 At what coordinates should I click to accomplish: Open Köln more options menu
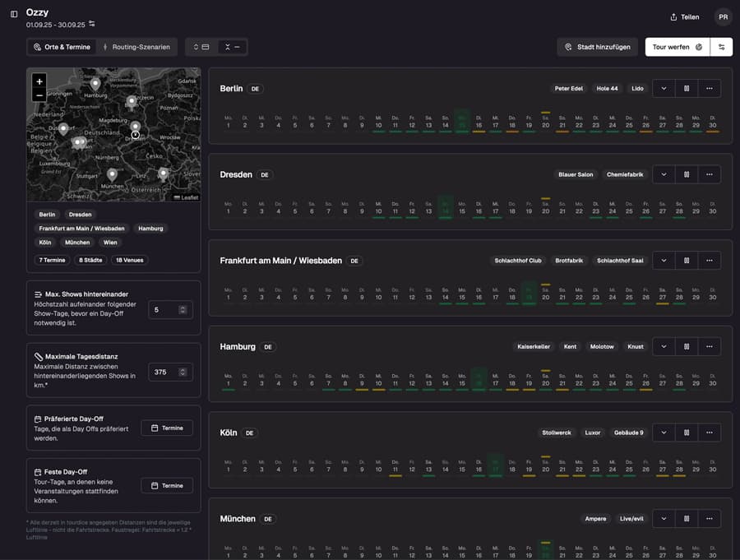coord(710,433)
